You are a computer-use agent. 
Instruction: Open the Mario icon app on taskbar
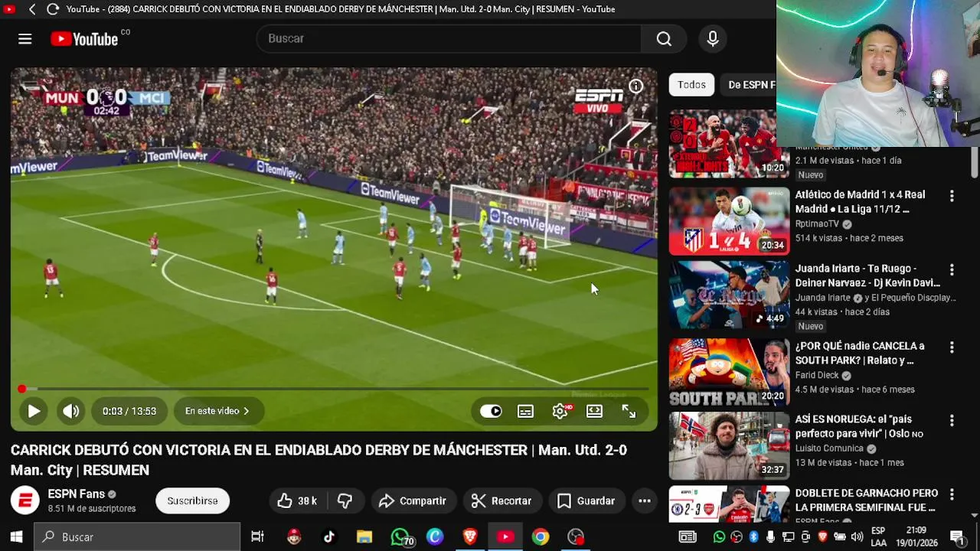(294, 537)
